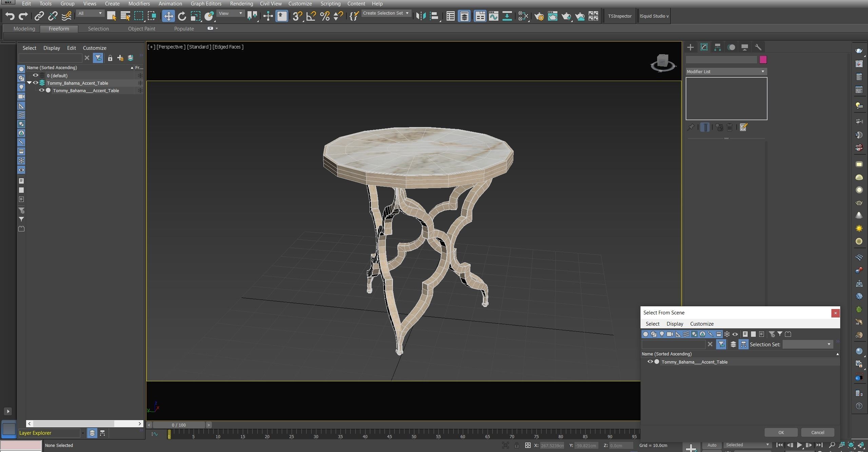The width and height of the screenshot is (868, 452).
Task: Activate the Angle Snap toggle icon
Action: (x=311, y=16)
